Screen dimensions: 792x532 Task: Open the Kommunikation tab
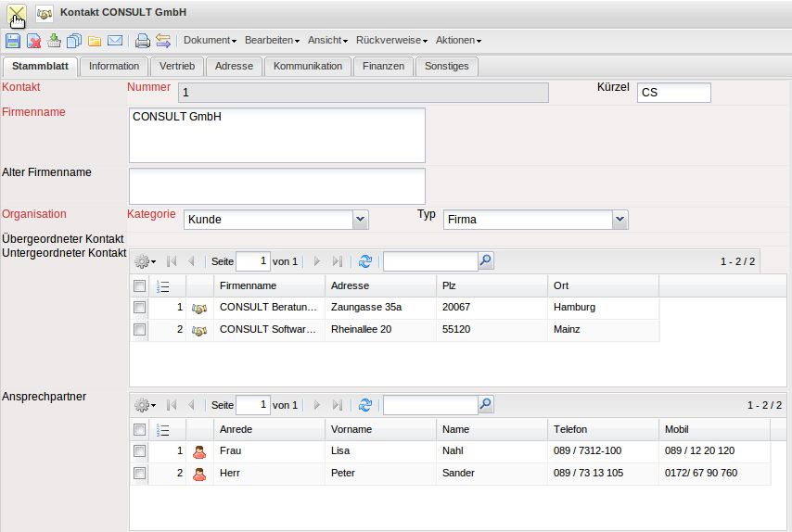click(308, 67)
